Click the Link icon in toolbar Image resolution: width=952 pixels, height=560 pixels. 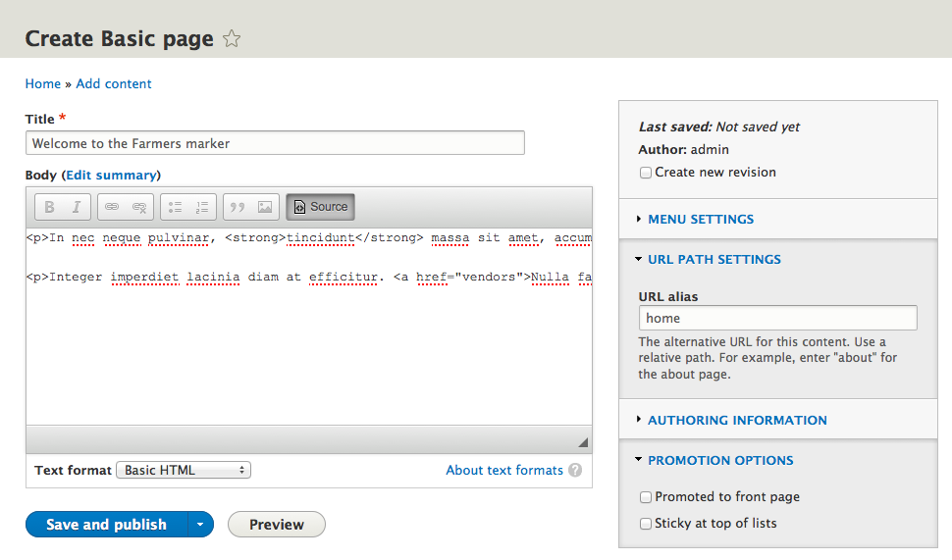112,207
